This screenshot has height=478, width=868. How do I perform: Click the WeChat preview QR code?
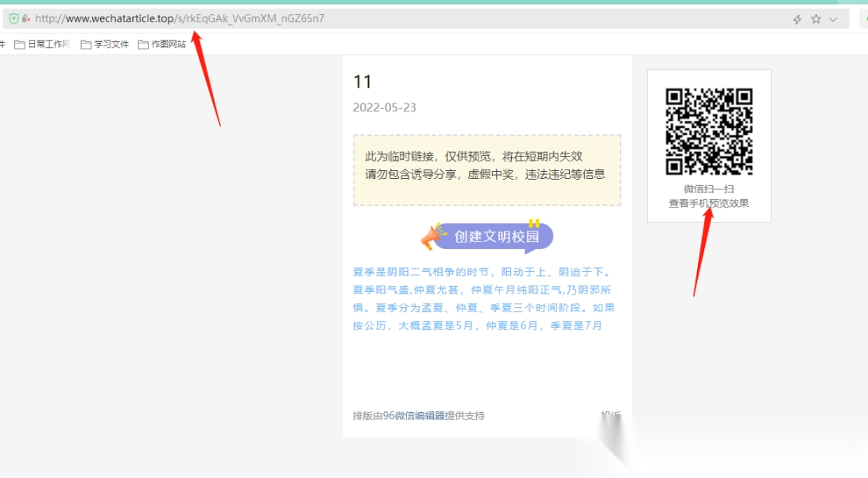pos(708,131)
